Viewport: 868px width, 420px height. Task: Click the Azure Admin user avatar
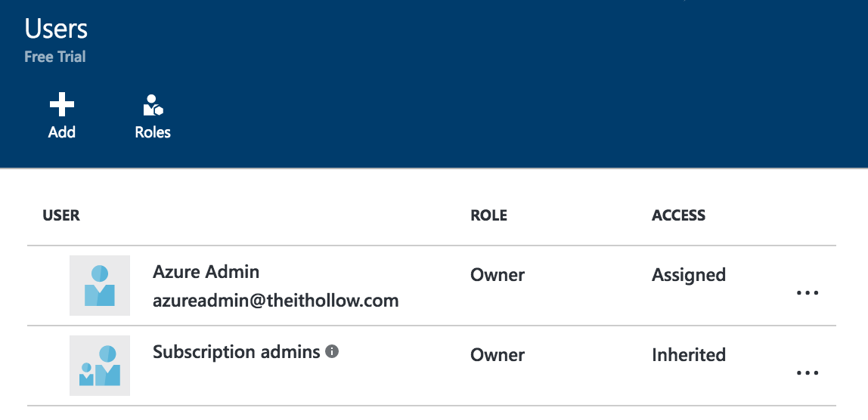click(x=100, y=286)
